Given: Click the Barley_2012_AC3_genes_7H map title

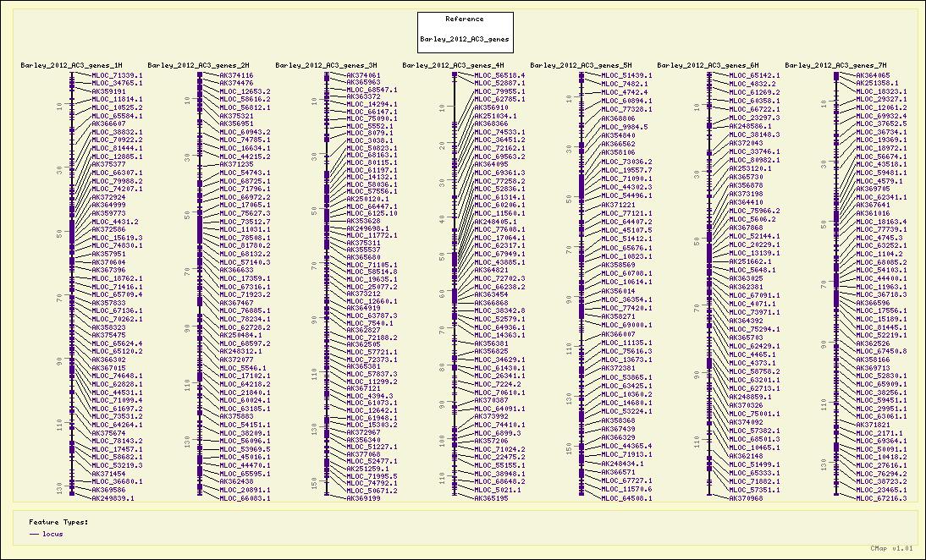Looking at the screenshot, I should point(835,65).
